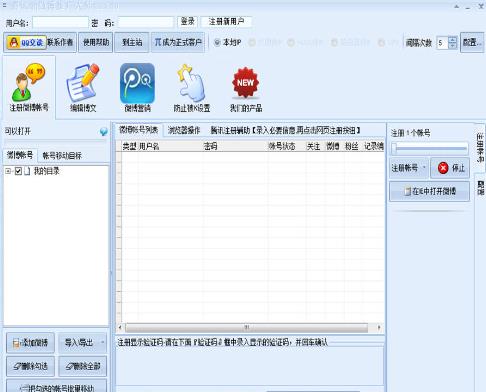Viewport: 486px width, 392px height.
Task: Expand the 我的目录 tree node
Action: [x=8, y=171]
